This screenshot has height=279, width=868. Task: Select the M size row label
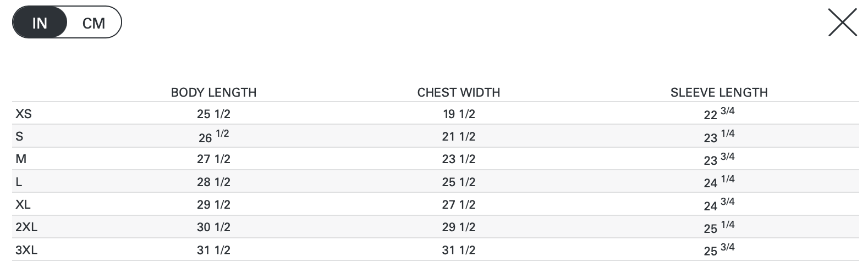tap(21, 159)
